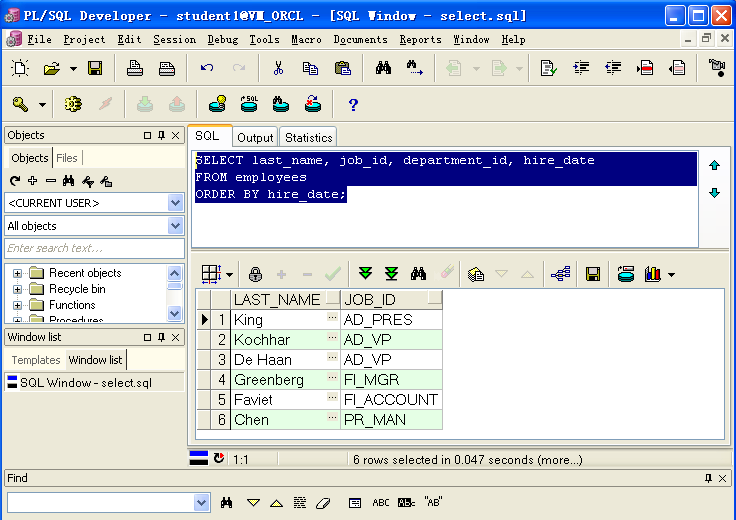Image resolution: width=736 pixels, height=520 pixels.
Task: Click the Log on key icon
Action: [20, 104]
